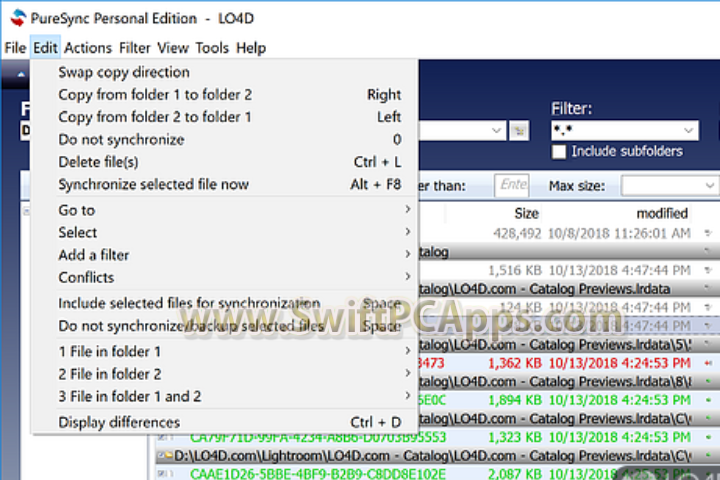Choose Do not synchronize entry
The image size is (720, 480).
[225, 140]
